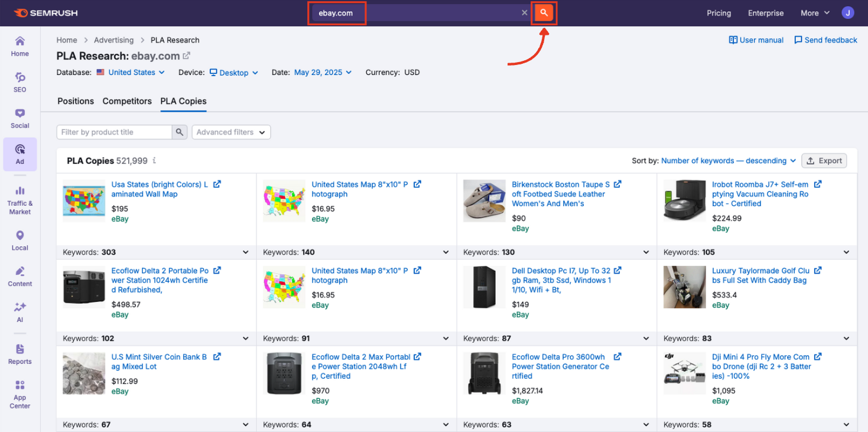
Task: Expand keywords for the Birkenstock Boston listing
Action: point(646,252)
